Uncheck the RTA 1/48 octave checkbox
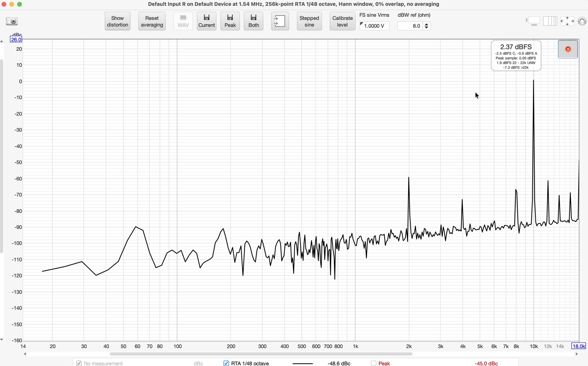 tap(226, 363)
